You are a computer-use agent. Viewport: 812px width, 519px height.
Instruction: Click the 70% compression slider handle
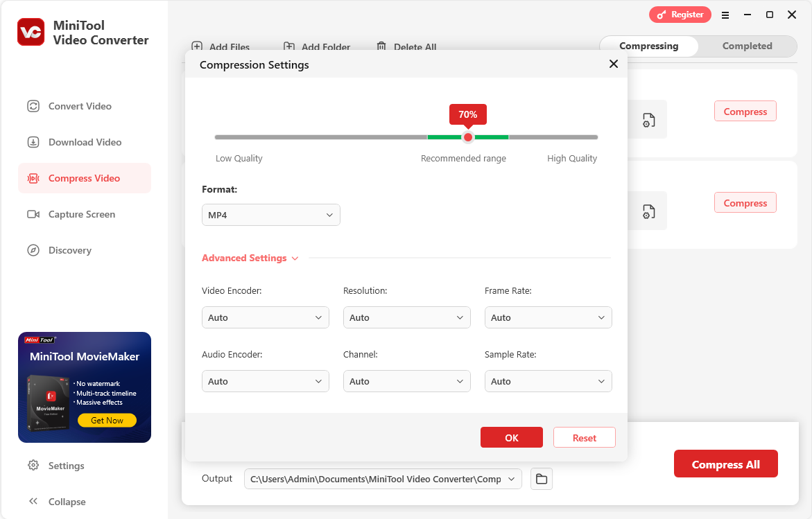[x=468, y=137]
